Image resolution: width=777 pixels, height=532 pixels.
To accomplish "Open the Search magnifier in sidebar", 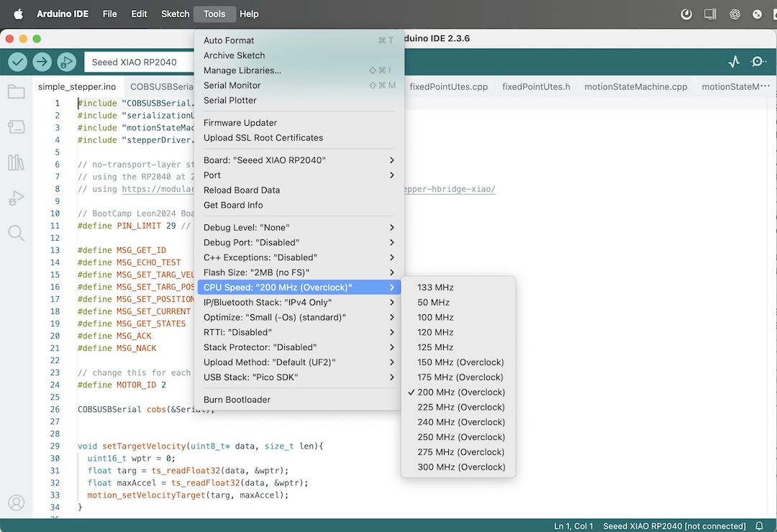I will click(17, 233).
